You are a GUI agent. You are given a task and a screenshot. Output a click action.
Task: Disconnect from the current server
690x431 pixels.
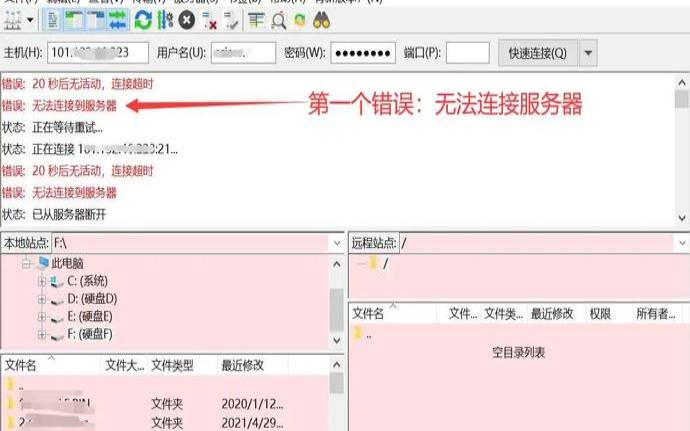pos(209,20)
